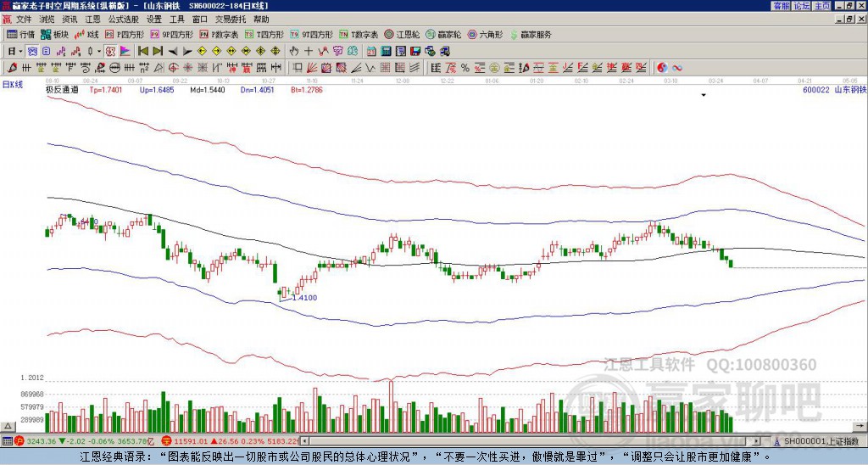Open the T四方形 tool

click(x=264, y=34)
